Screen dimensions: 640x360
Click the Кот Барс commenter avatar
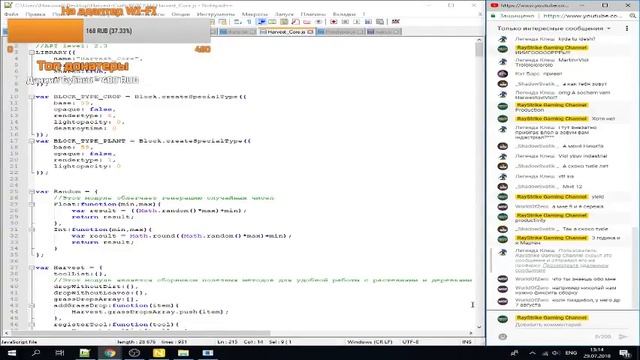pos(502,74)
